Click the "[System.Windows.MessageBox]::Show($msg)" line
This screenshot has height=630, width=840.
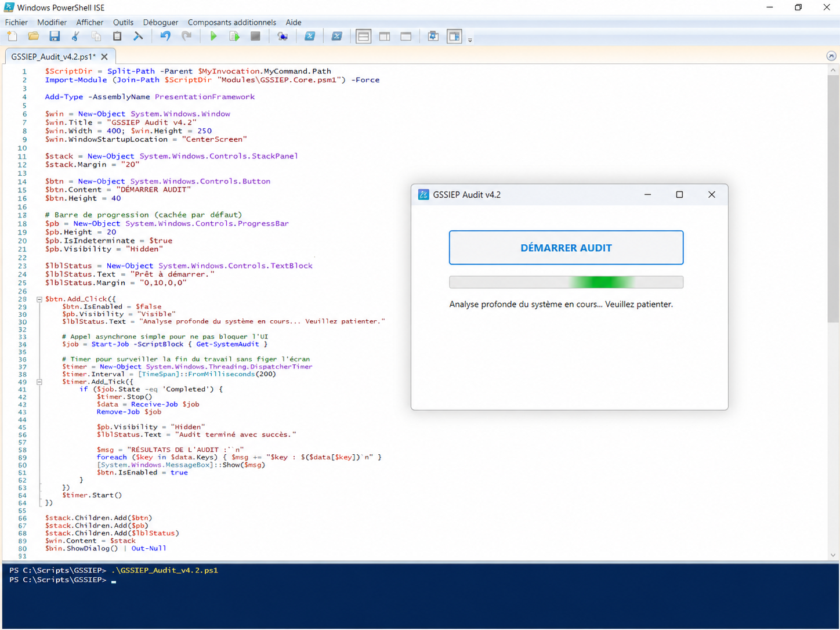(x=181, y=465)
